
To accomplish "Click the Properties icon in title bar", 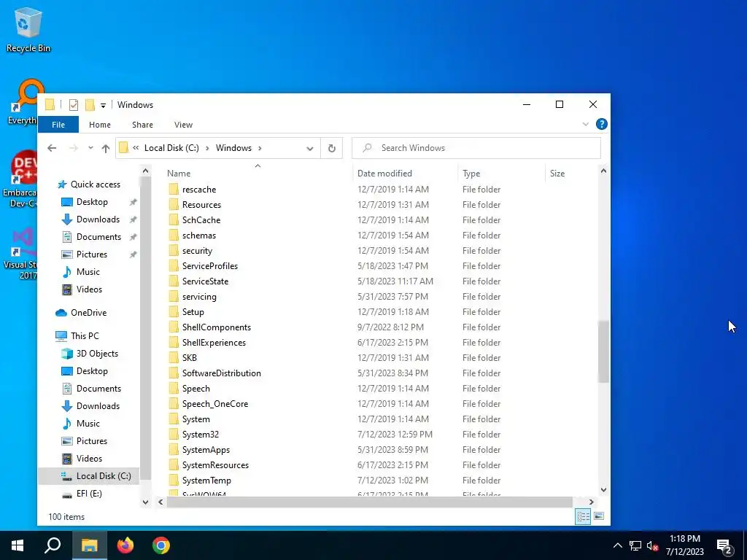I will tap(74, 105).
